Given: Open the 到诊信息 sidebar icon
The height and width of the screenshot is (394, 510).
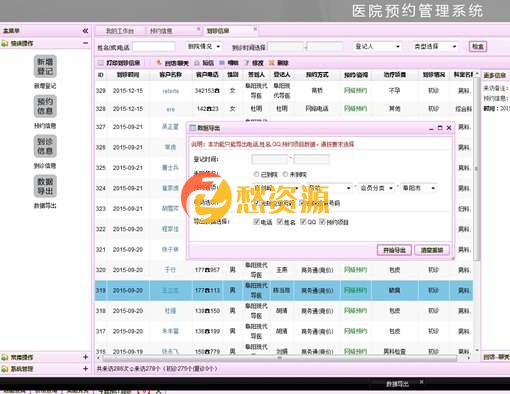Looking at the screenshot, I should [45, 146].
